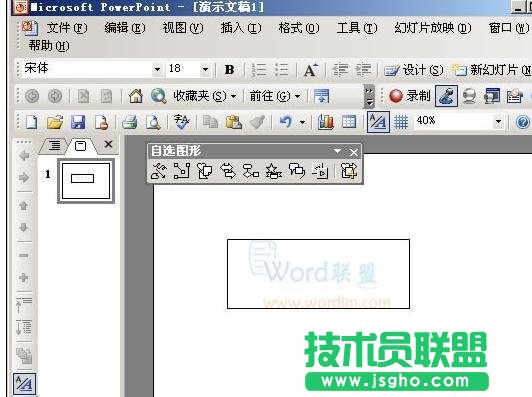
Task: Open More AutoShapes in 自选图形 toolbar
Action: (x=349, y=171)
